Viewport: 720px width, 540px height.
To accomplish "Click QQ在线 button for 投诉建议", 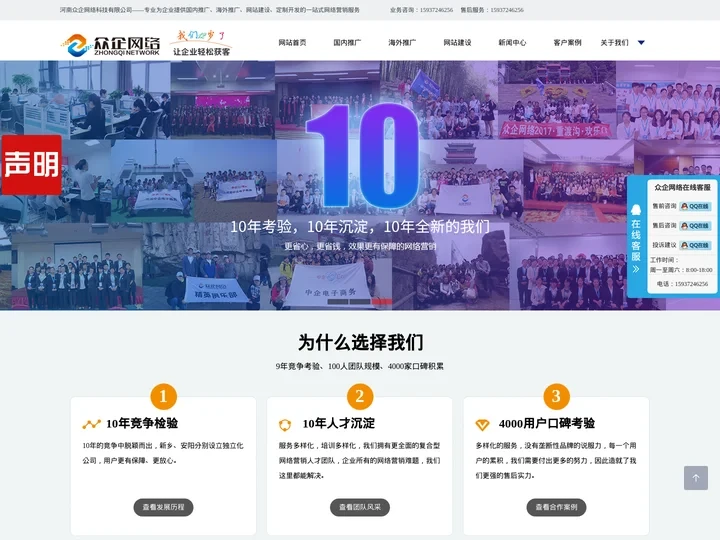I will point(695,245).
